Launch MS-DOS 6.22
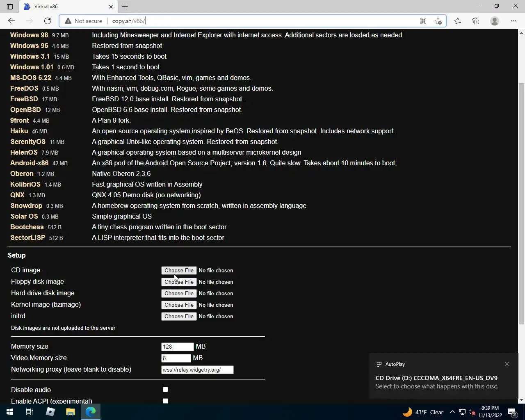Image resolution: width=525 pixels, height=420 pixels. 31,78
